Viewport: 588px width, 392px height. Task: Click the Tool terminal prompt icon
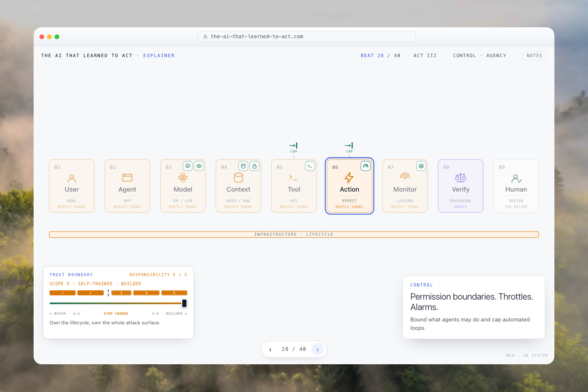tap(294, 178)
